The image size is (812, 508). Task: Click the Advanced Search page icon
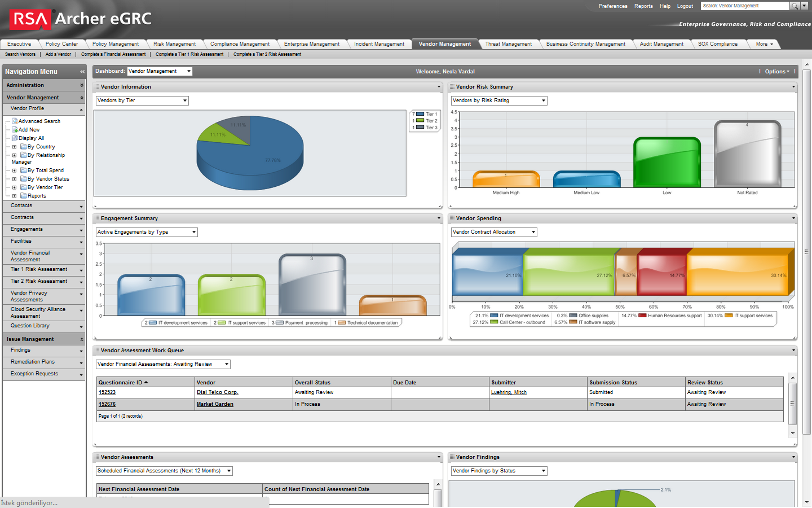tap(15, 121)
